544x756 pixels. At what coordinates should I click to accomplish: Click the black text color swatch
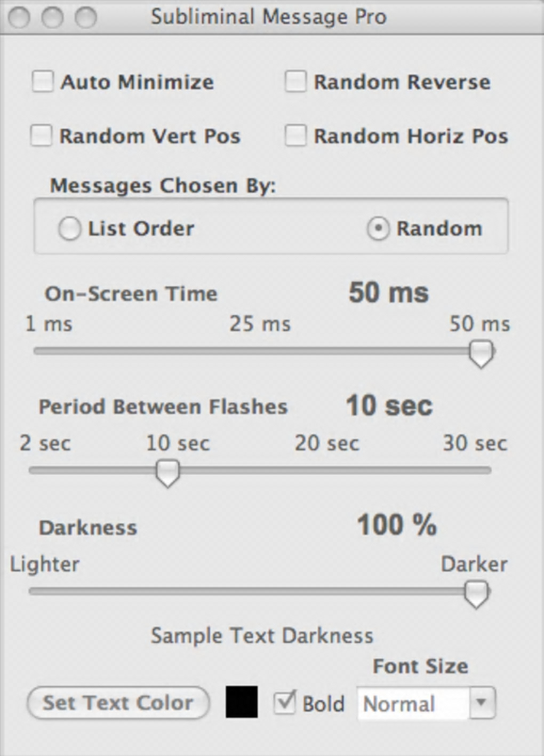tap(242, 702)
